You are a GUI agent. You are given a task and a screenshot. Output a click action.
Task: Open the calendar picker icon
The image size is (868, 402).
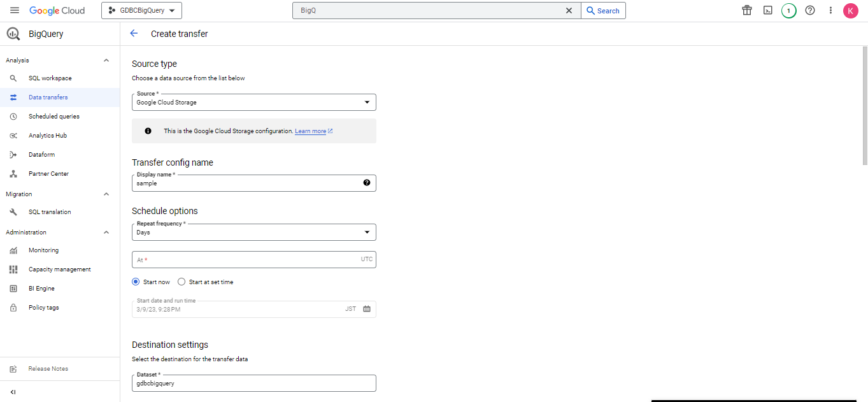point(367,309)
